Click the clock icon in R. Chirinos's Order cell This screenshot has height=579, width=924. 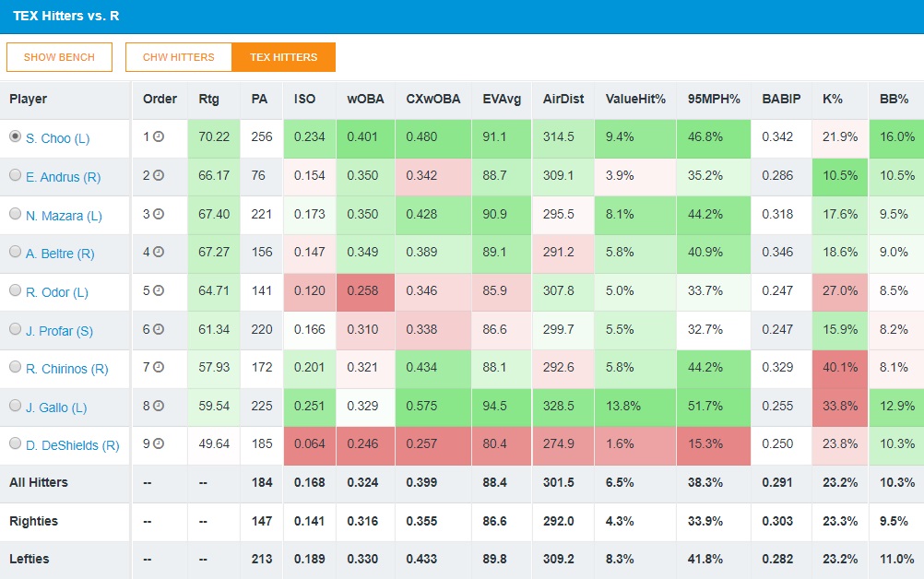pos(159,368)
